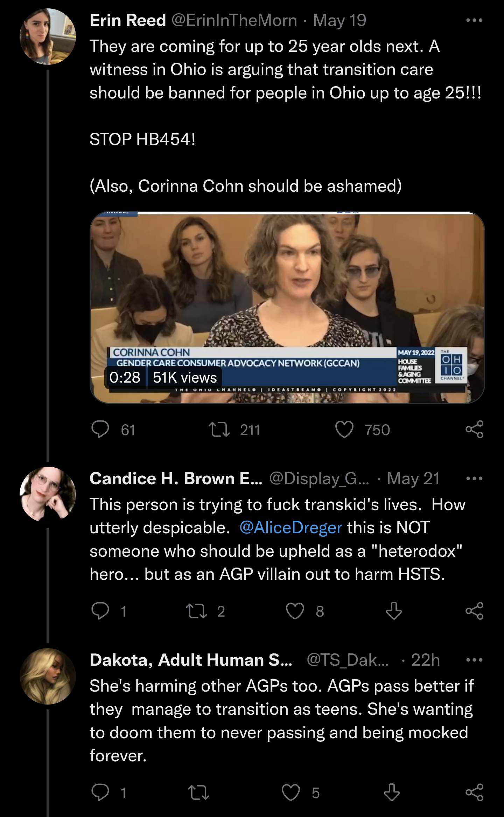Like Erin Reed's tweet
Image resolution: width=504 pixels, height=817 pixels.
344,430
